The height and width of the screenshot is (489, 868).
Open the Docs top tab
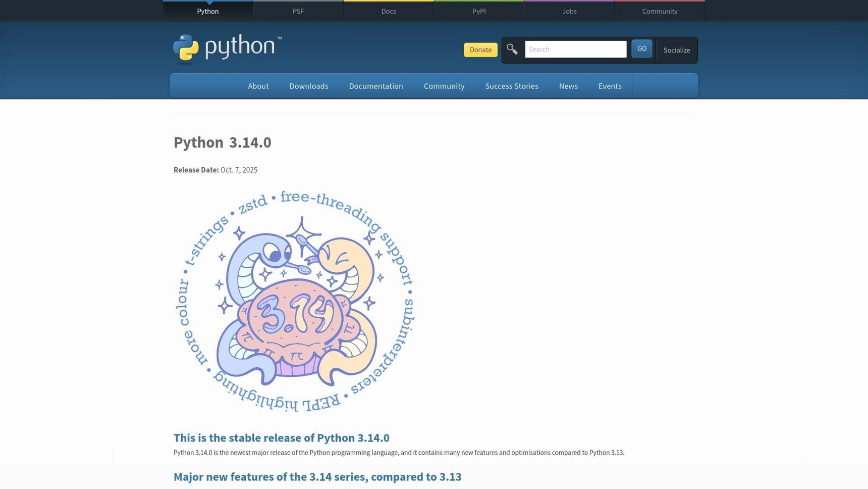click(x=389, y=11)
